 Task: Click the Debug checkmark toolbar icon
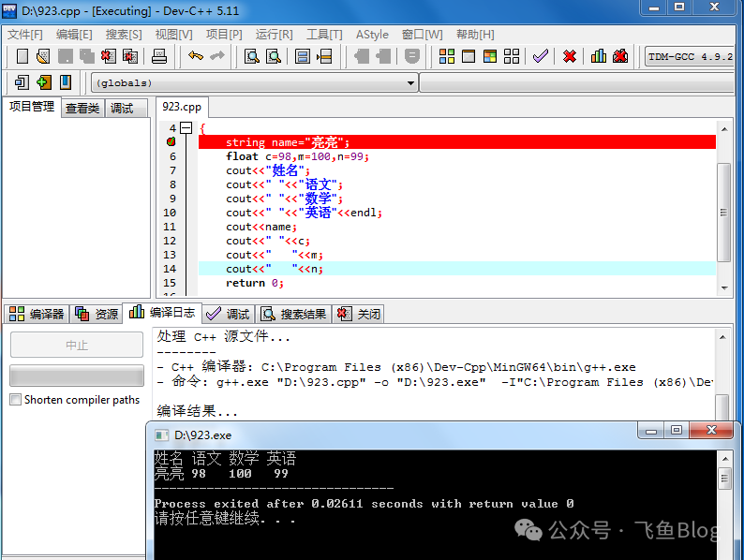click(x=541, y=56)
